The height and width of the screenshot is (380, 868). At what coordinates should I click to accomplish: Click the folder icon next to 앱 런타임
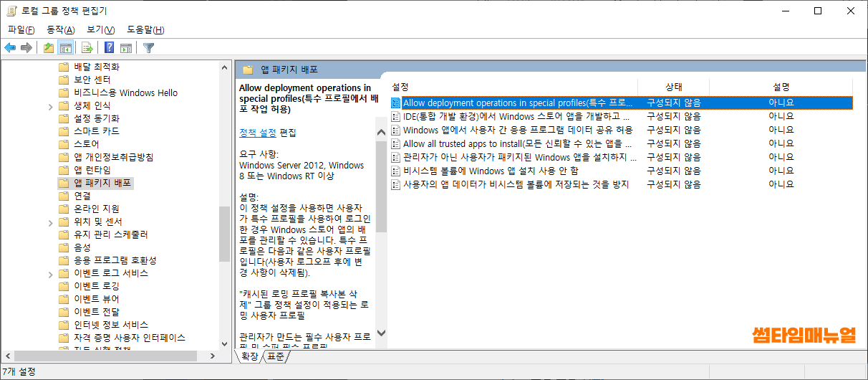pos(63,170)
